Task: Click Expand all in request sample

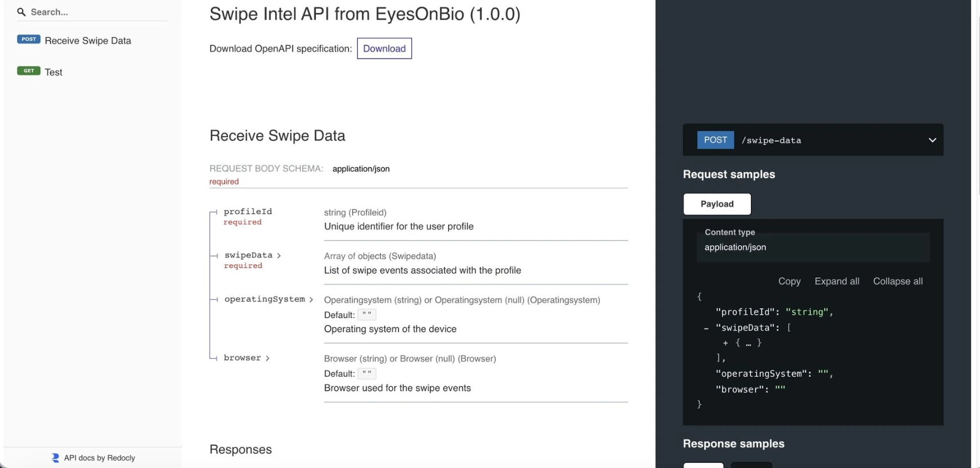Action: [x=836, y=281]
